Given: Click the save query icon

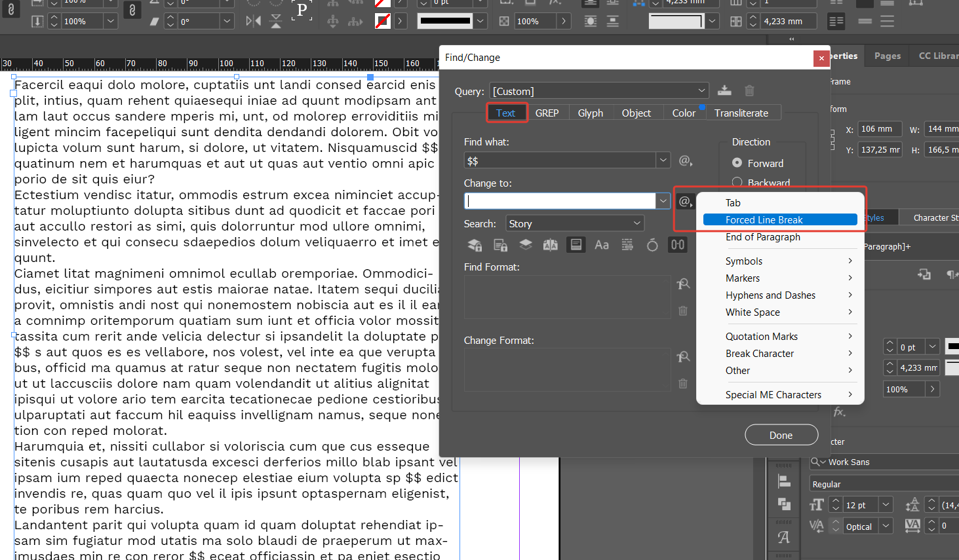Looking at the screenshot, I should pyautogui.click(x=724, y=90).
